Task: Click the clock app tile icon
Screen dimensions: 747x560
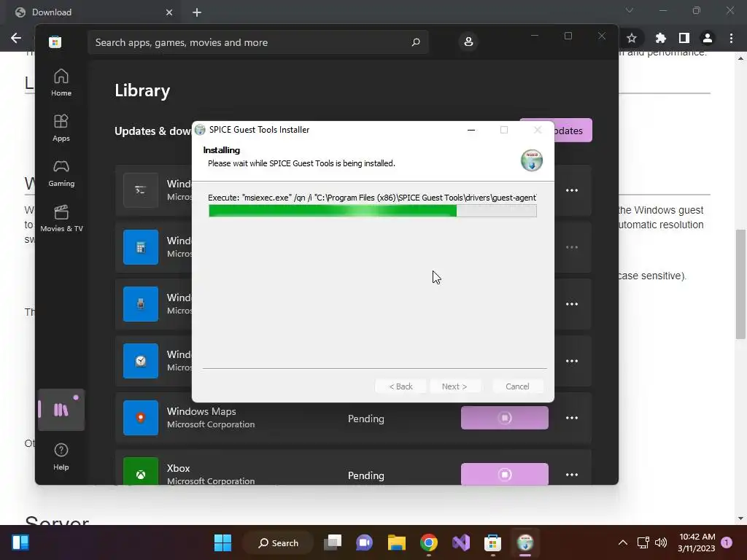Action: pyautogui.click(x=141, y=361)
